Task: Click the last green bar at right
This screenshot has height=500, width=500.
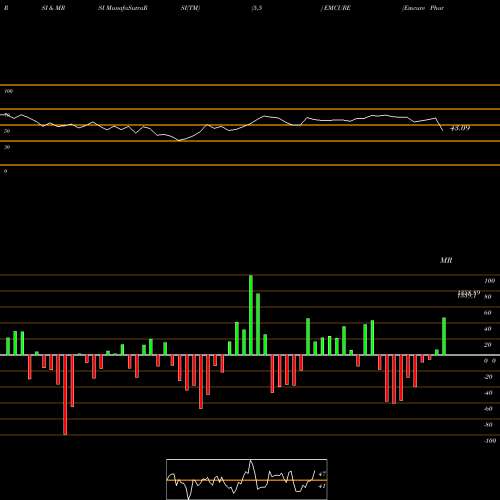Action: pyautogui.click(x=444, y=336)
